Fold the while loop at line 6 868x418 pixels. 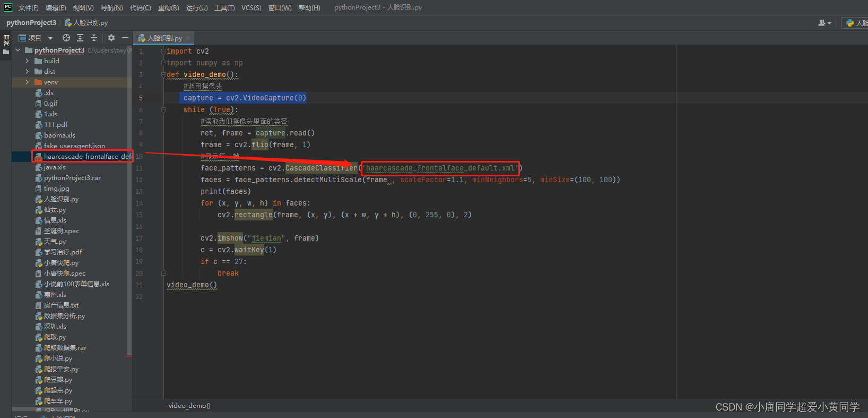point(163,110)
